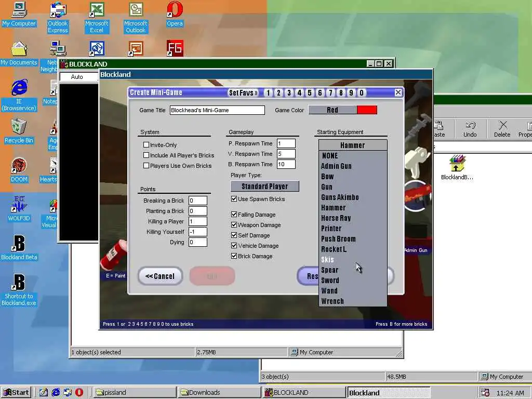Select Rocket L. in equipment list
The height and width of the screenshot is (399, 532).
tap(353, 249)
